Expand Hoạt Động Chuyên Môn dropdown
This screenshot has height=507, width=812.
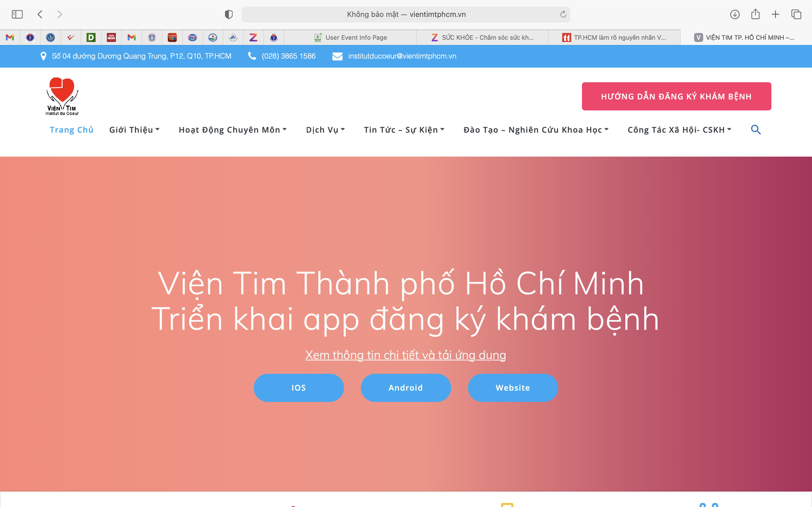point(233,130)
